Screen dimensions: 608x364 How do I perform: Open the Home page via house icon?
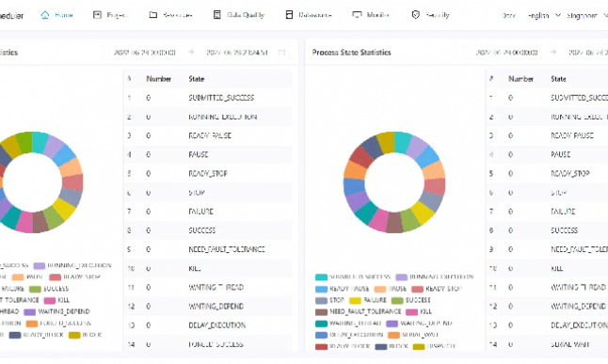click(x=45, y=15)
